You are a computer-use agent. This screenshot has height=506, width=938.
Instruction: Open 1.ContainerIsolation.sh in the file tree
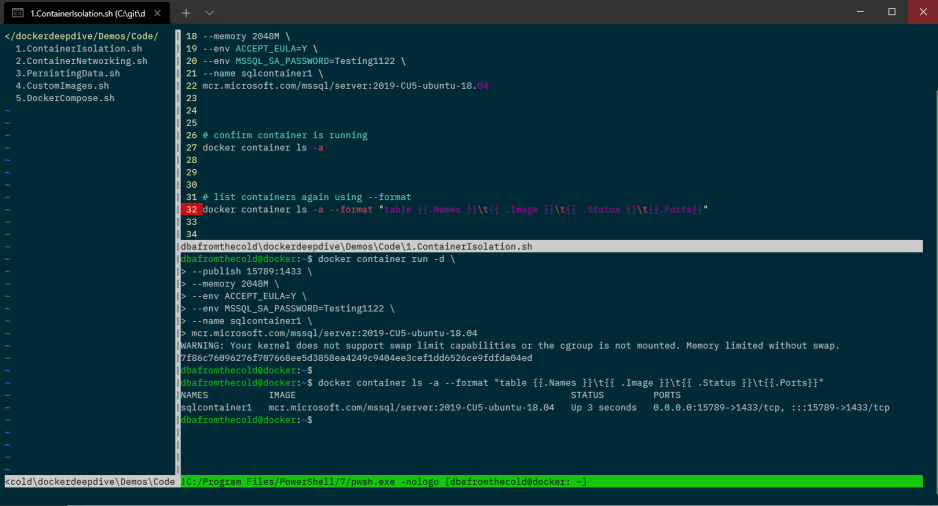(78, 48)
